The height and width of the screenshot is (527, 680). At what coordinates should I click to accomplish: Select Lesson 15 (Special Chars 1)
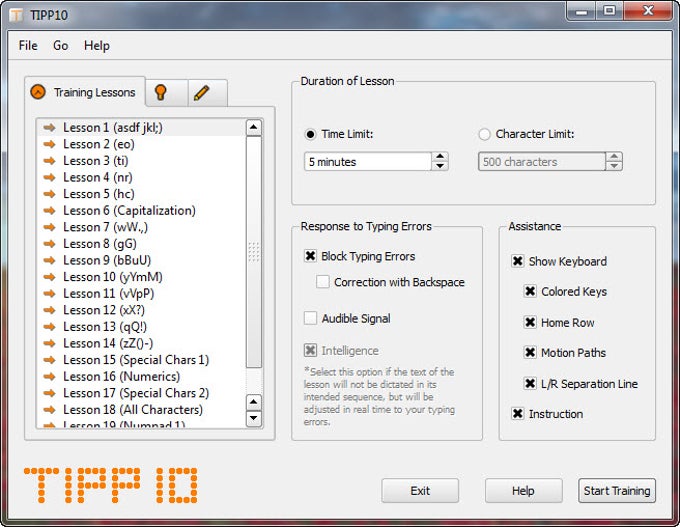click(x=142, y=360)
